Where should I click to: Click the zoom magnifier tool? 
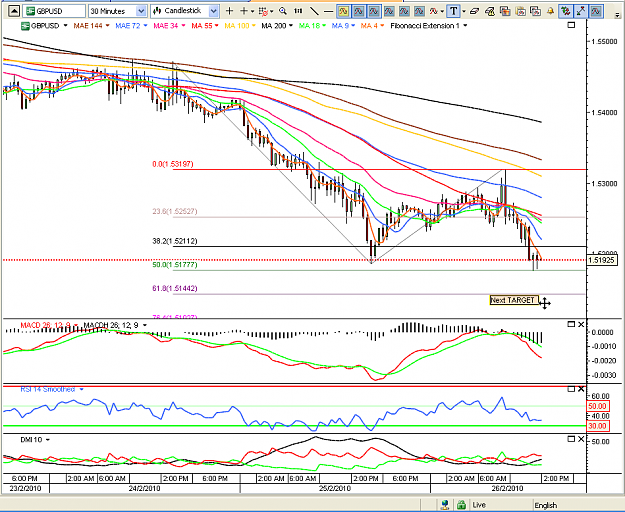(x=283, y=11)
